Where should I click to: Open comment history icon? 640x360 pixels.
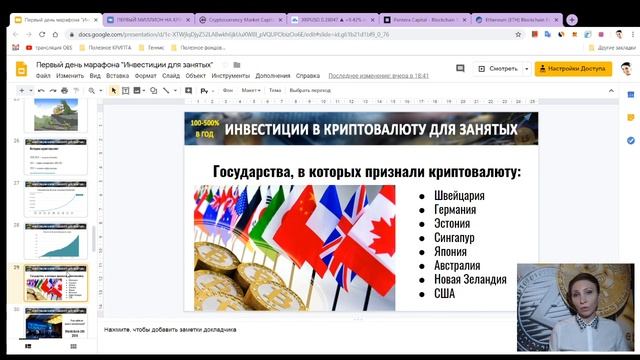[x=460, y=69]
